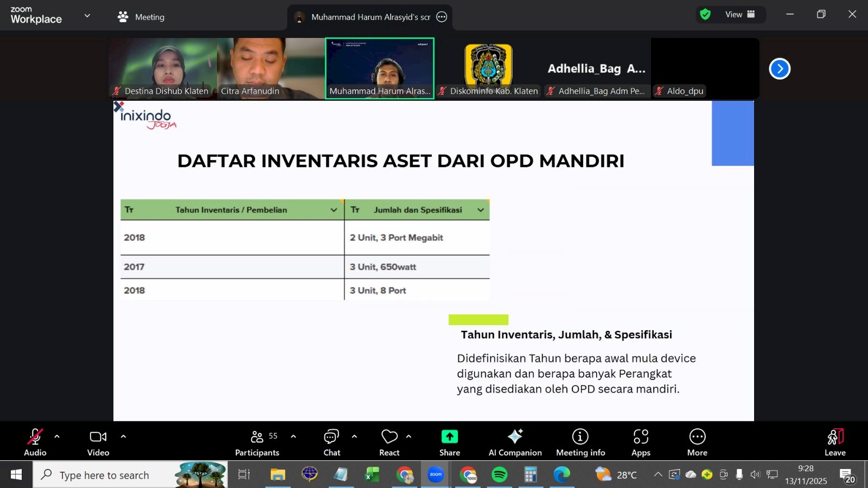Toggle the system volume icon
Screen dimensions: 868x488
pyautogui.click(x=755, y=474)
